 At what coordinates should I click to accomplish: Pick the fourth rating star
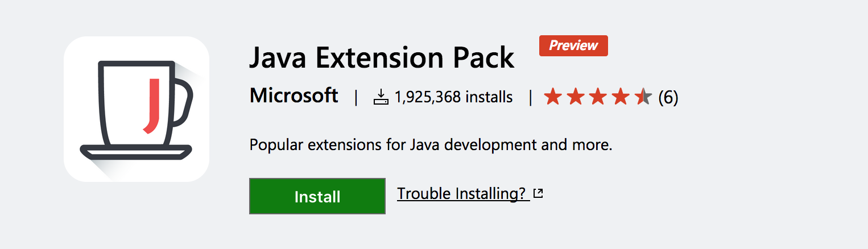[x=621, y=97]
